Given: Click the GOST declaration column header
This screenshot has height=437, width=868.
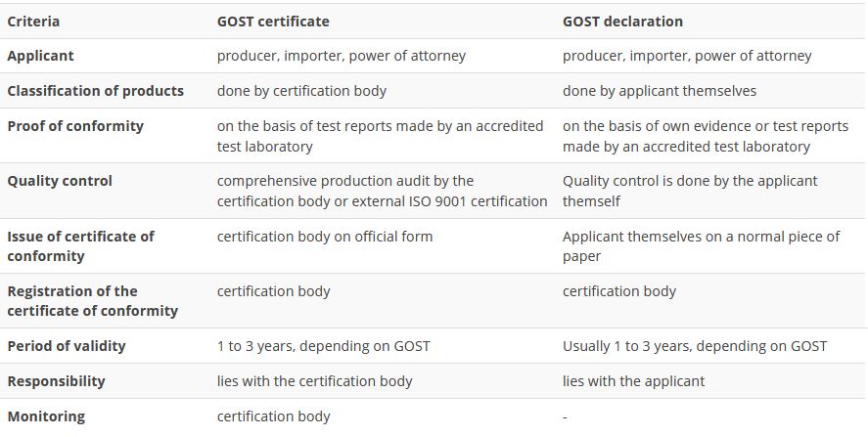Looking at the screenshot, I should [622, 22].
